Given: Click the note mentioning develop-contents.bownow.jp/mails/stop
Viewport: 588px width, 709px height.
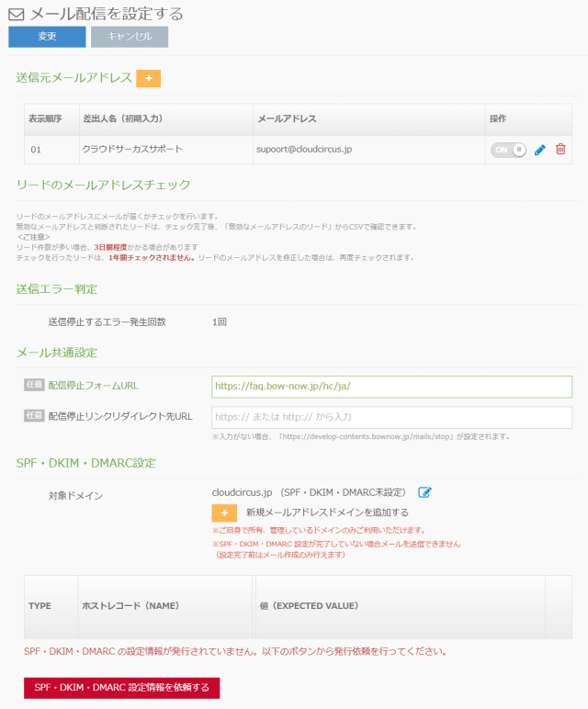Looking at the screenshot, I should click(361, 437).
